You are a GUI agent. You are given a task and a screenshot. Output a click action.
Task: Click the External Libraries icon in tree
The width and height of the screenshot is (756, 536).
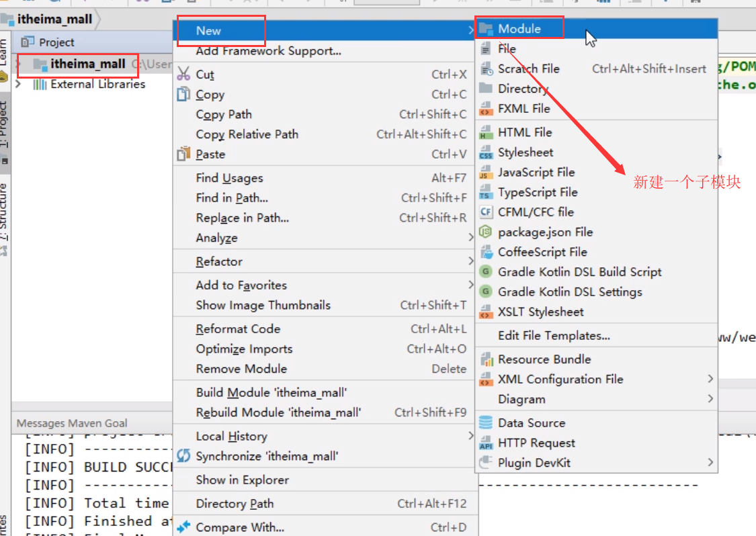(x=40, y=85)
